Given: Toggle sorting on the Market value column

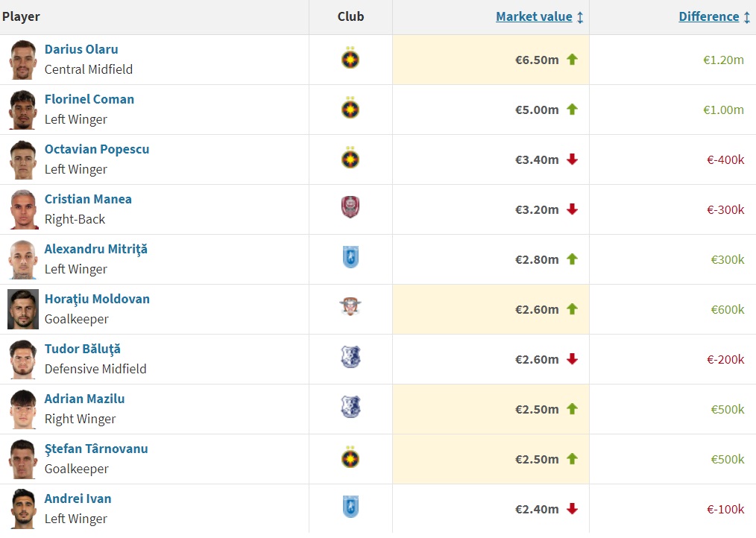Looking at the screenshot, I should [x=534, y=16].
